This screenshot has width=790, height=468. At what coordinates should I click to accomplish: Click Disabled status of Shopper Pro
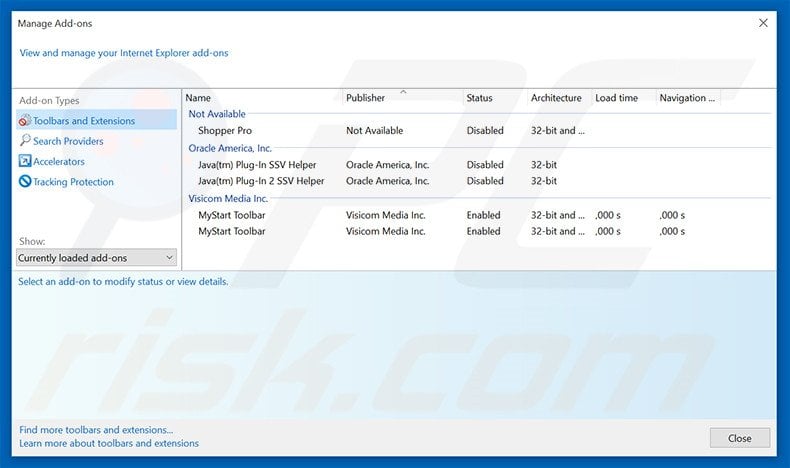point(485,130)
